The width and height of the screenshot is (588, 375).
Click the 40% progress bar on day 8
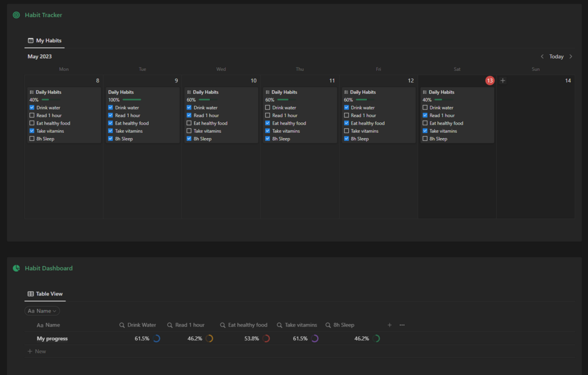coord(51,100)
